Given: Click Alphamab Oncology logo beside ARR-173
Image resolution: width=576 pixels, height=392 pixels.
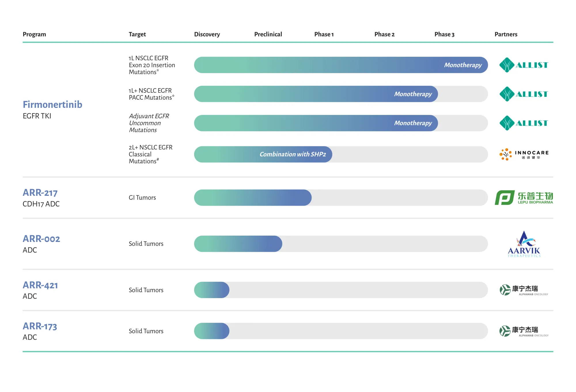Looking at the screenshot, I should click(524, 331).
